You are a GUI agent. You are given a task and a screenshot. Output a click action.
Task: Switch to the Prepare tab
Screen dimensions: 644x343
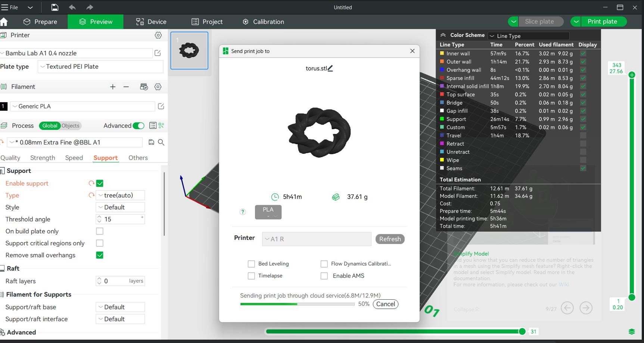(x=40, y=22)
